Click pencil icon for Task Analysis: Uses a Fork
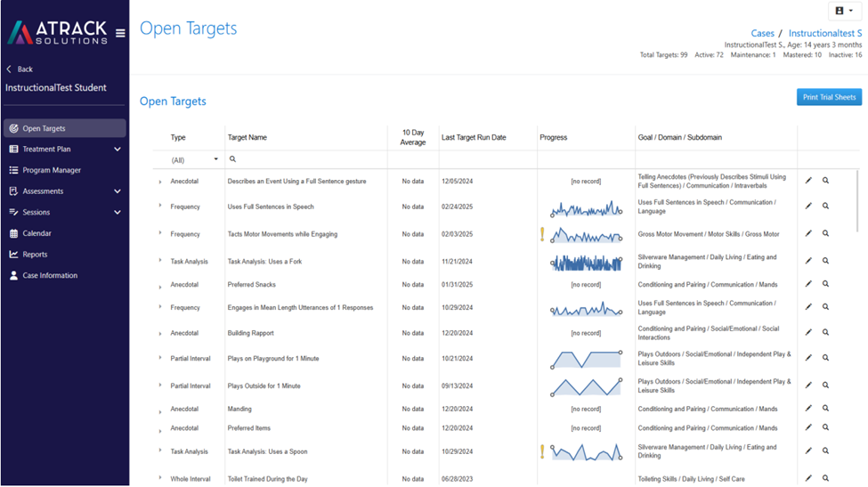The image size is (868, 487). tap(808, 261)
